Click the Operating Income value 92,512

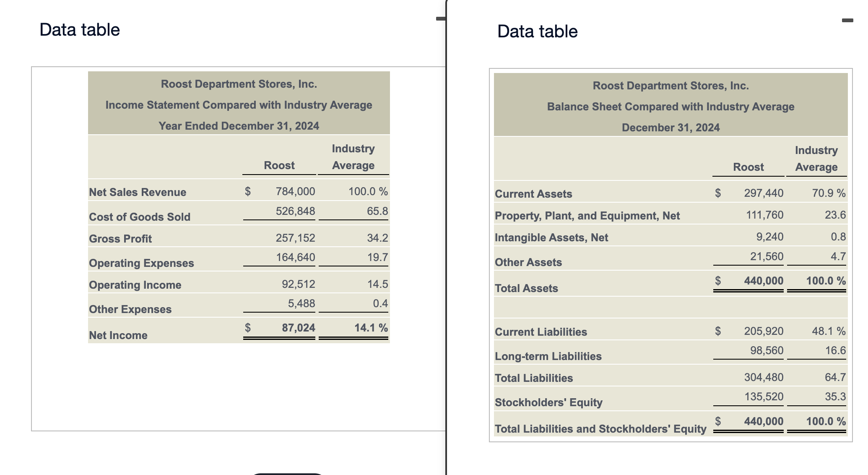pos(298,284)
